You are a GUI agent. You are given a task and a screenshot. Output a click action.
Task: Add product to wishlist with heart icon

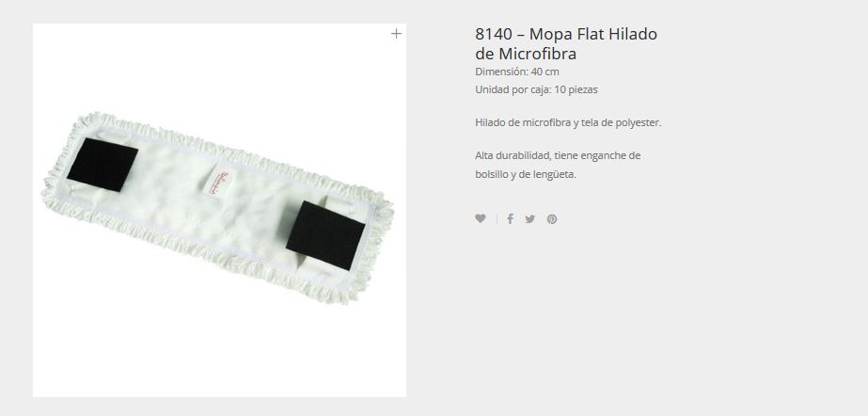click(481, 218)
